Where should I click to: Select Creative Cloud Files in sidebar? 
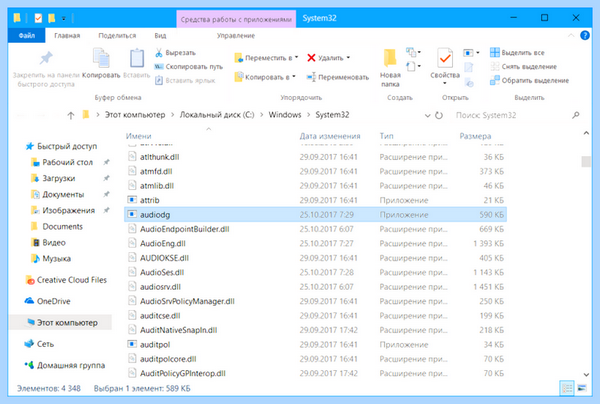(x=66, y=280)
